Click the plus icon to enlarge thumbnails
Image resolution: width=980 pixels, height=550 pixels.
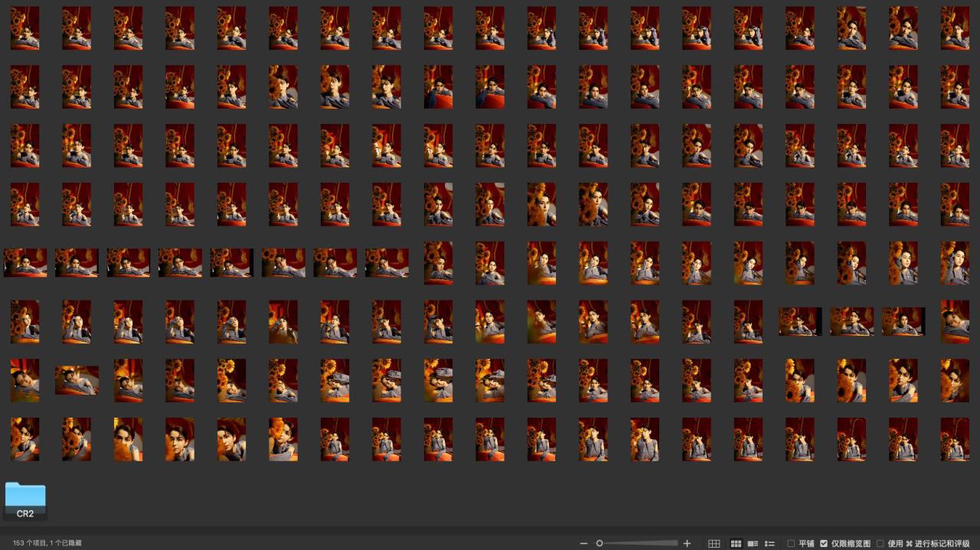point(687,543)
